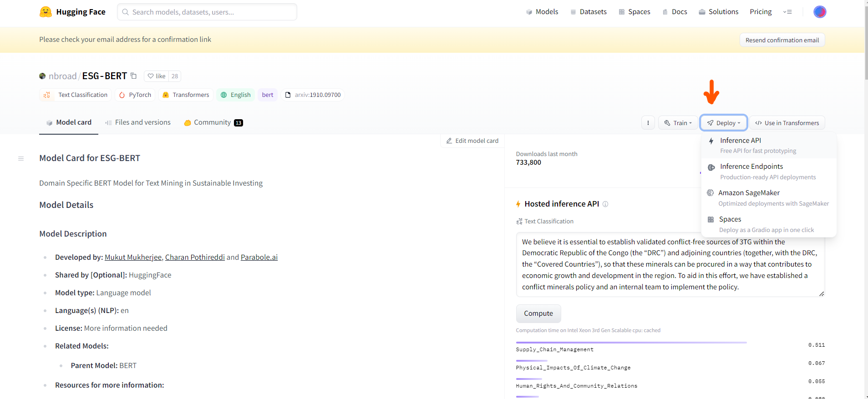Open Charan Pothireddi link
The height and width of the screenshot is (399, 868).
click(x=195, y=257)
